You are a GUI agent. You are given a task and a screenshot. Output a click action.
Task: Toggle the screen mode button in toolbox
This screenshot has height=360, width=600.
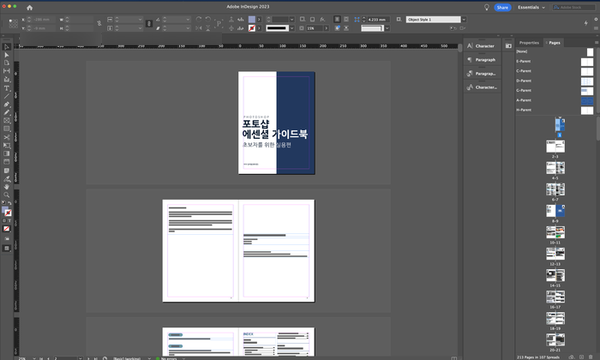(7, 248)
